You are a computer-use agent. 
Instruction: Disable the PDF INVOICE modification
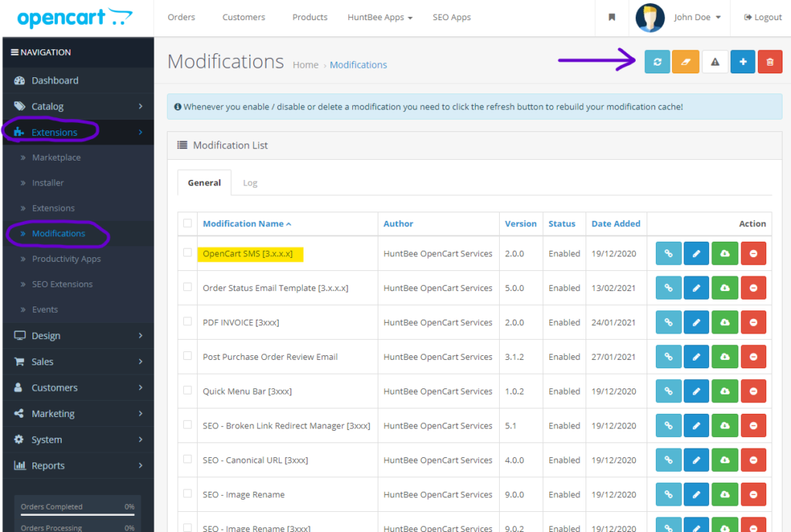click(x=753, y=322)
